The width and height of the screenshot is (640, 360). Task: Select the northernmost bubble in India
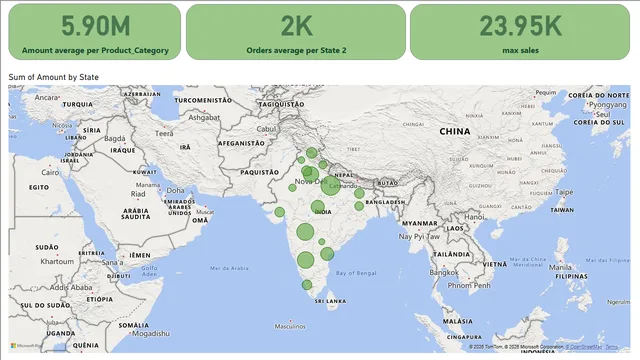click(311, 153)
